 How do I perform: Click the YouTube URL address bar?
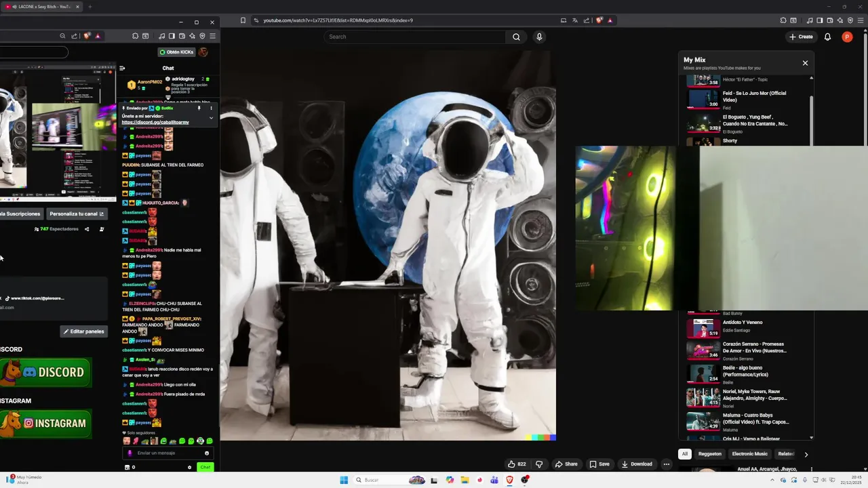(x=407, y=20)
